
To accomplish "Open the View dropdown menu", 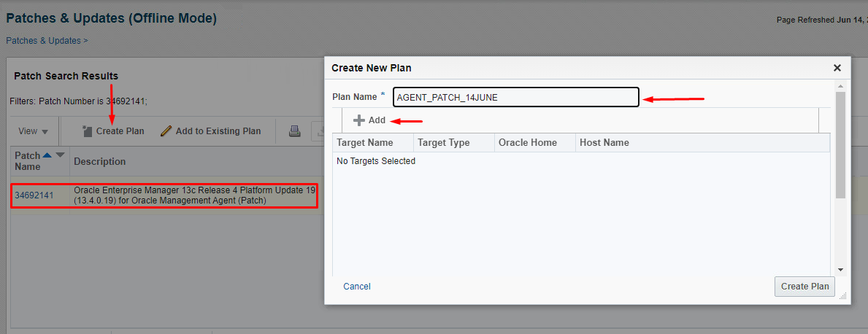I will (33, 131).
